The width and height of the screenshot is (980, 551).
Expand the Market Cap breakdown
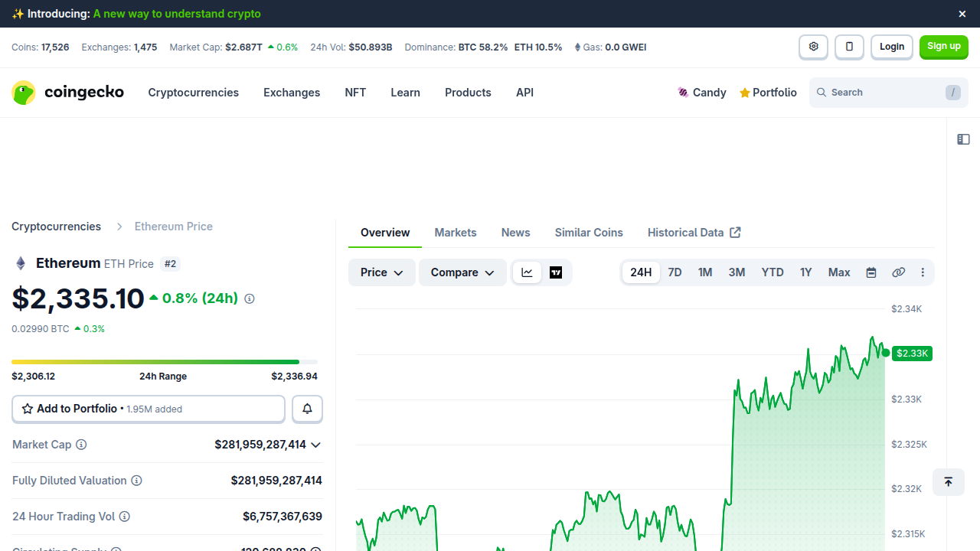tap(315, 445)
